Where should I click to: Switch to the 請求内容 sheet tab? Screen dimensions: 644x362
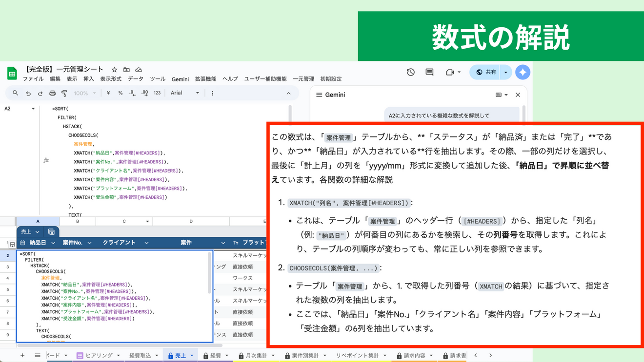pos(414,356)
